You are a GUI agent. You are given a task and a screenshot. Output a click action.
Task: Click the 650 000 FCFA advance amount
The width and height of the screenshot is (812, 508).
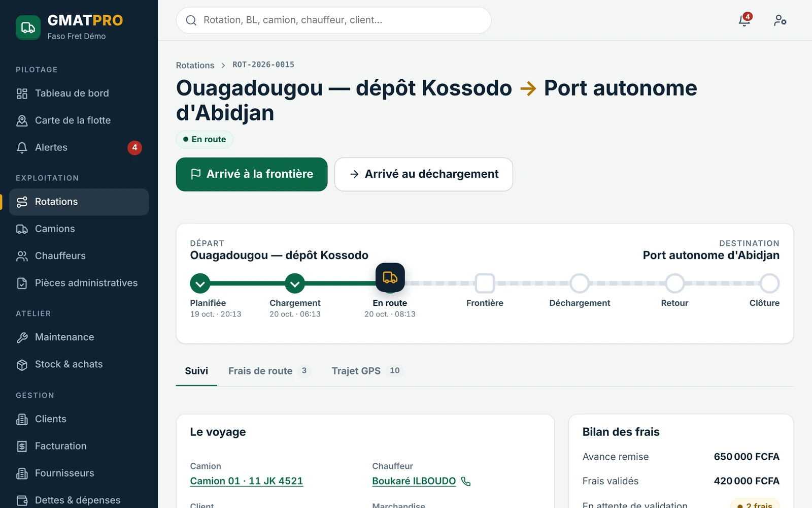coord(747,457)
